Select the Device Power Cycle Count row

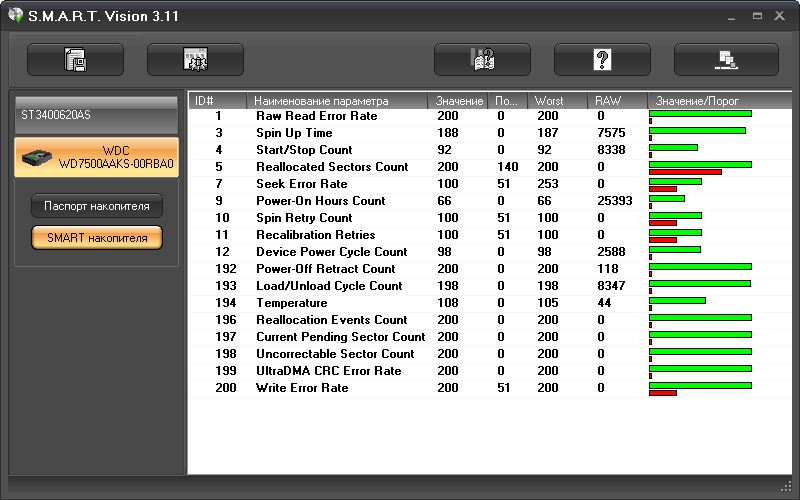[490, 252]
